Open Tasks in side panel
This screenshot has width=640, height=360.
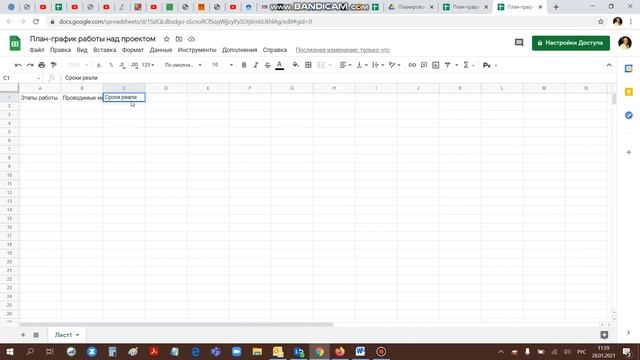(x=629, y=115)
